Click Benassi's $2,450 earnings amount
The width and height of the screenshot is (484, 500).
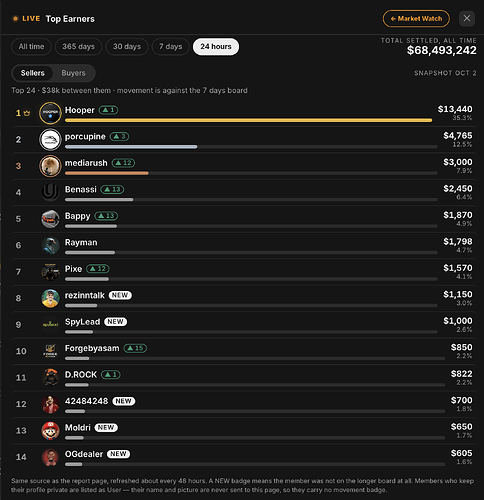pos(457,188)
